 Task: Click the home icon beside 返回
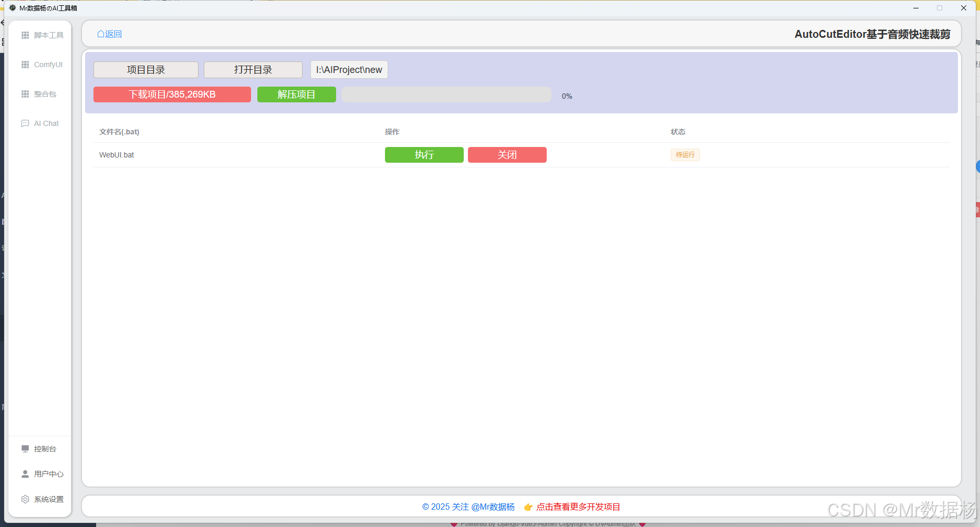tap(101, 34)
